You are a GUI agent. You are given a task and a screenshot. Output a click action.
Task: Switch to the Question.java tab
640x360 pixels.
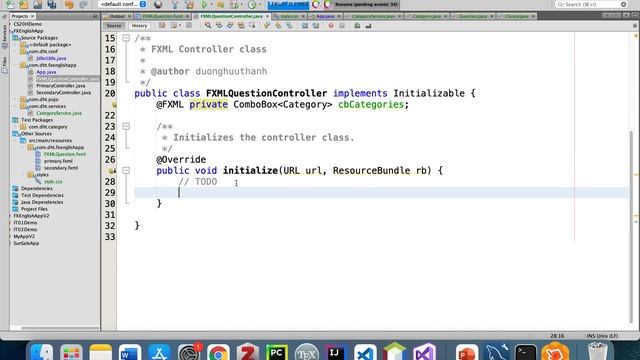point(473,16)
